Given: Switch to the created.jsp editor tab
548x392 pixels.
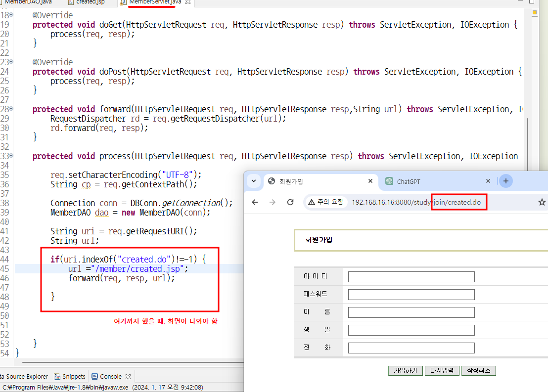Looking at the screenshot, I should [87, 2].
